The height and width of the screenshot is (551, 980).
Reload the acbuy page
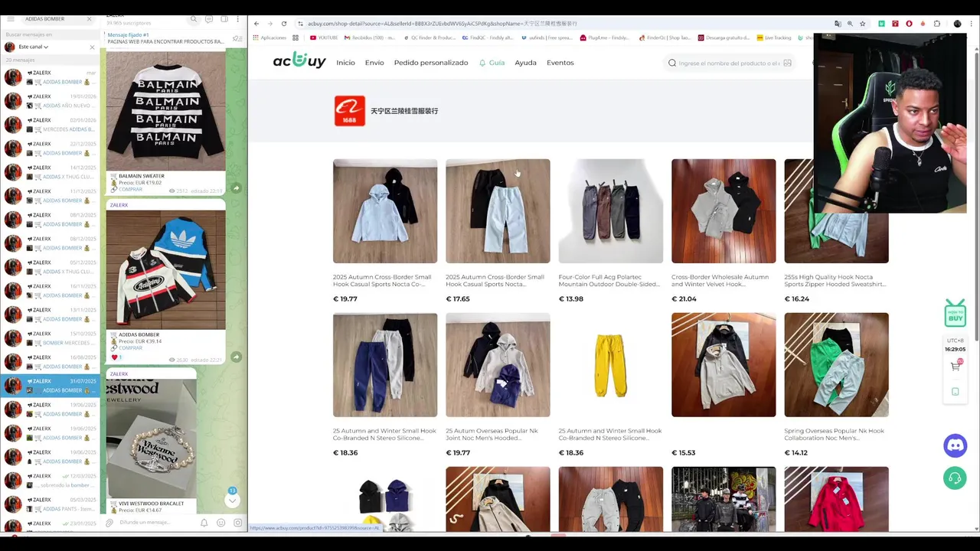[283, 24]
